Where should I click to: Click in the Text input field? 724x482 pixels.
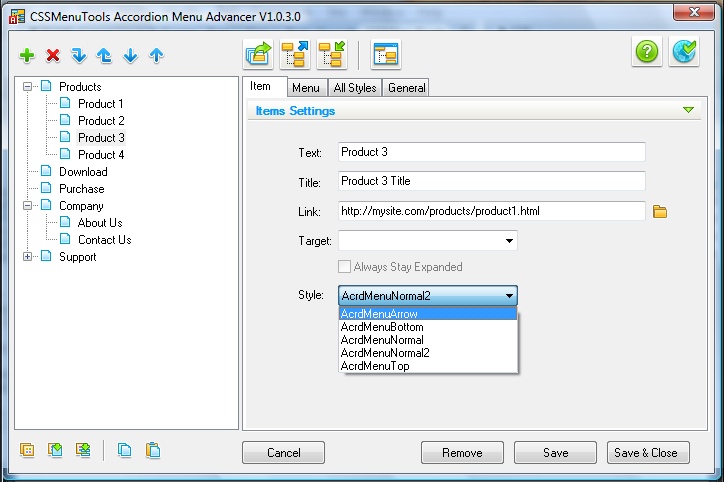click(x=492, y=152)
